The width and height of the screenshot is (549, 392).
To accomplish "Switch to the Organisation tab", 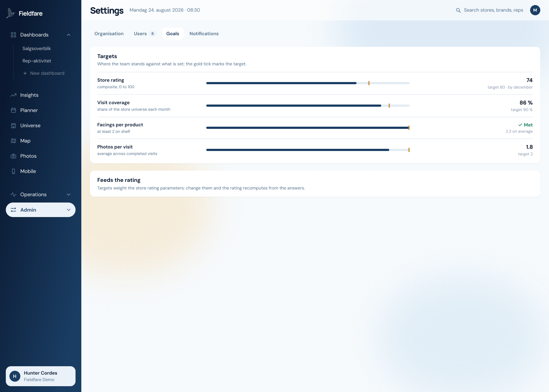I will pos(109,34).
